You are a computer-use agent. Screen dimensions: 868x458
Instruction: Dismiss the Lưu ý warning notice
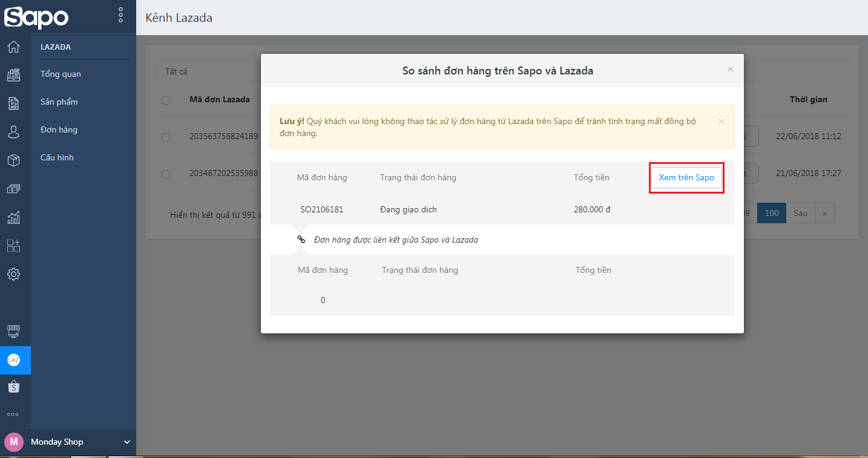click(x=721, y=121)
